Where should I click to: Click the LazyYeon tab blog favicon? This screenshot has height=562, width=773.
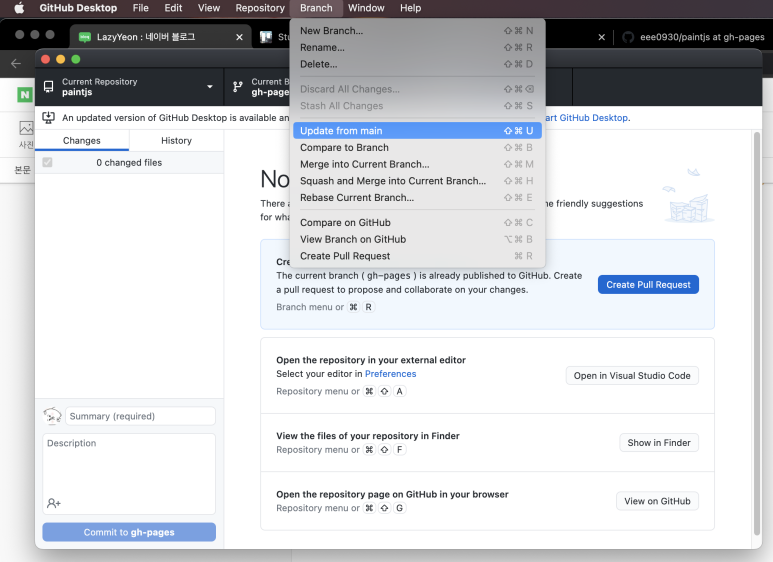[85, 37]
